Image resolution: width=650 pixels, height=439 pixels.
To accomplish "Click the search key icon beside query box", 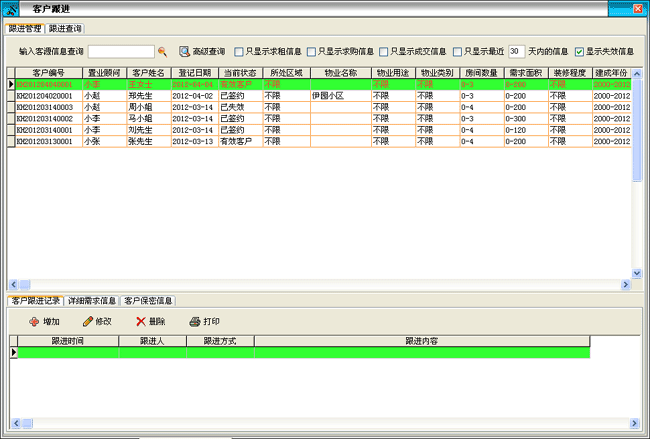I will [x=162, y=51].
